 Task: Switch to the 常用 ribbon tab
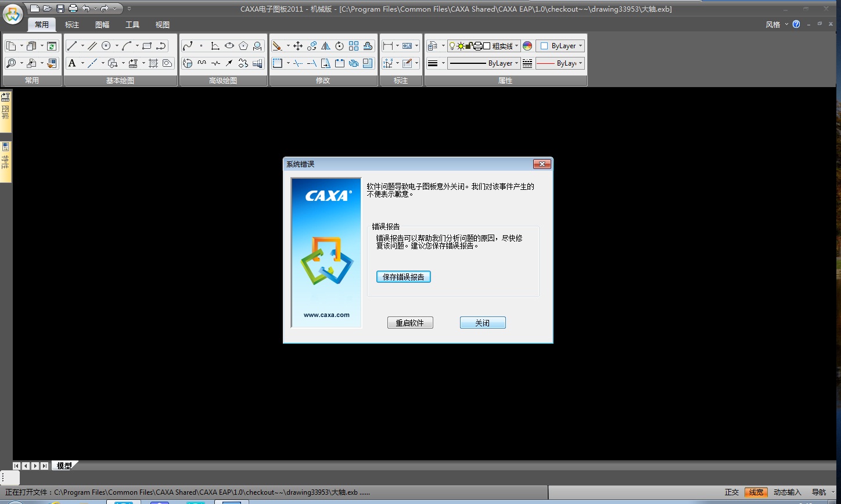tap(42, 24)
